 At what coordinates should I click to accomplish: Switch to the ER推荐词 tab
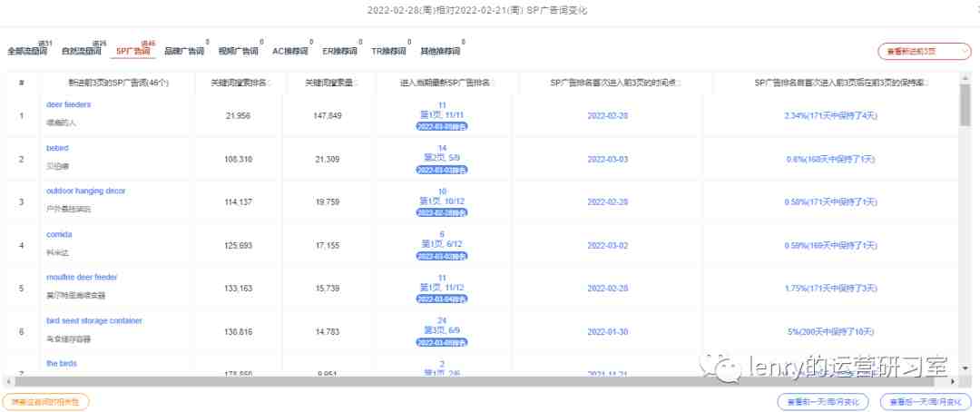[339, 51]
